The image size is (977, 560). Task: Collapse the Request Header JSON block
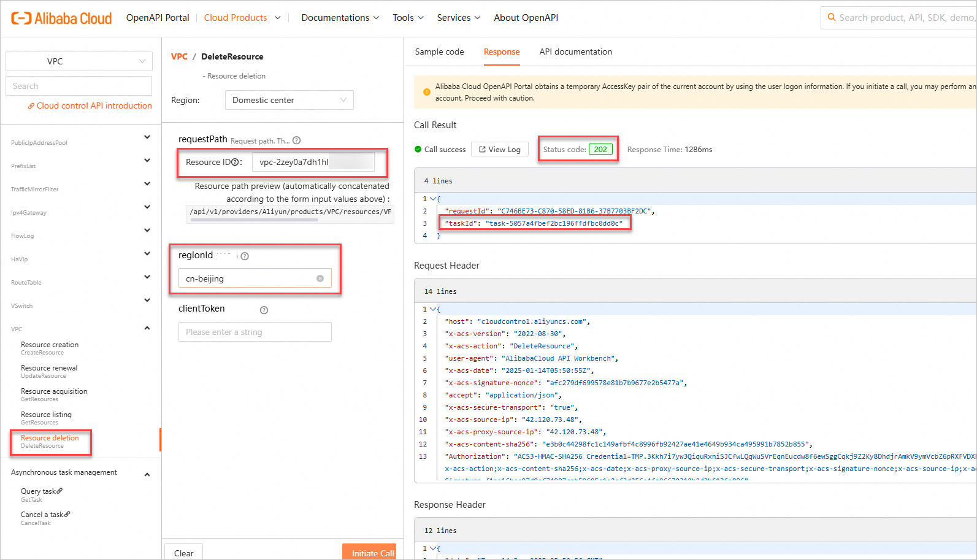[x=433, y=309]
